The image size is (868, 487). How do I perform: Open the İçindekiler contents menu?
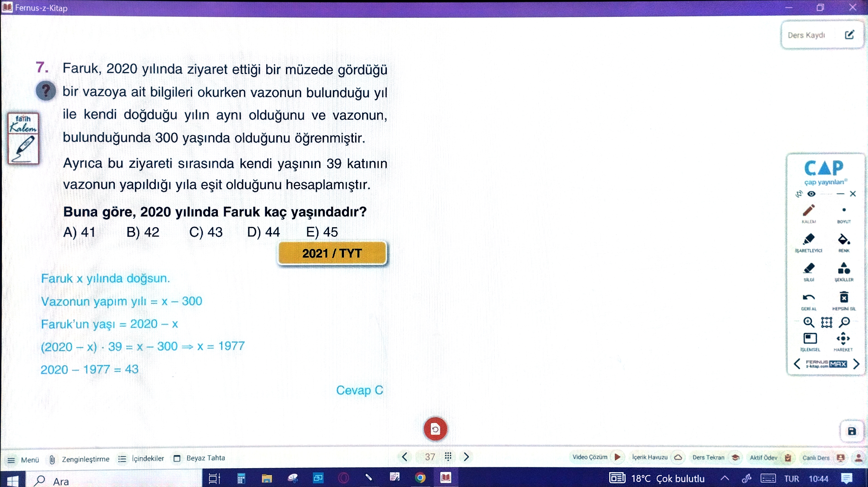(x=141, y=459)
